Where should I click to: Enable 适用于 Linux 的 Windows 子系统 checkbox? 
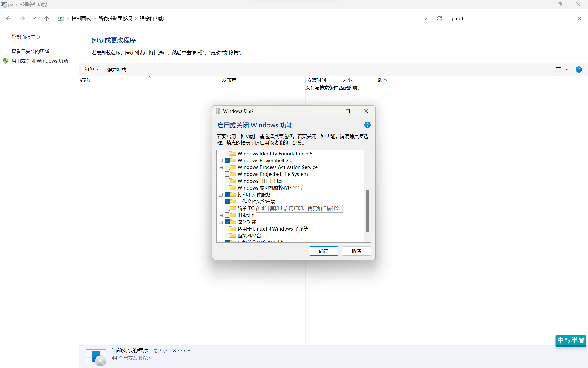[x=227, y=229]
